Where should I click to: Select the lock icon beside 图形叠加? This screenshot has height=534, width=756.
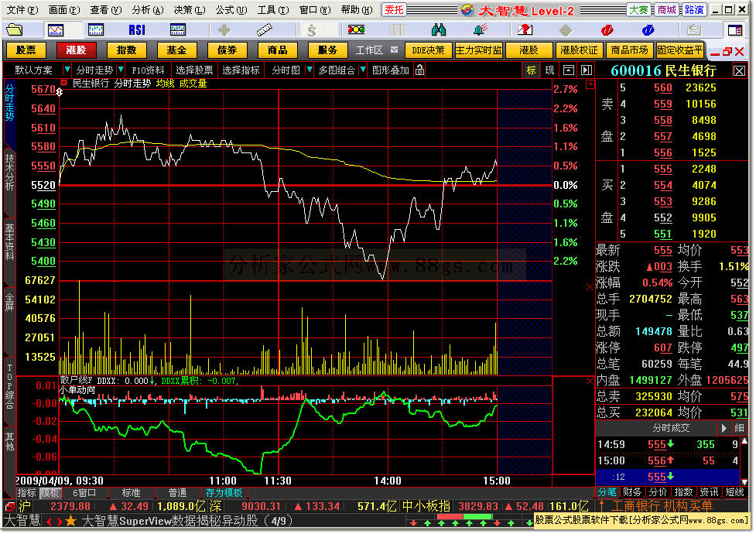point(420,70)
